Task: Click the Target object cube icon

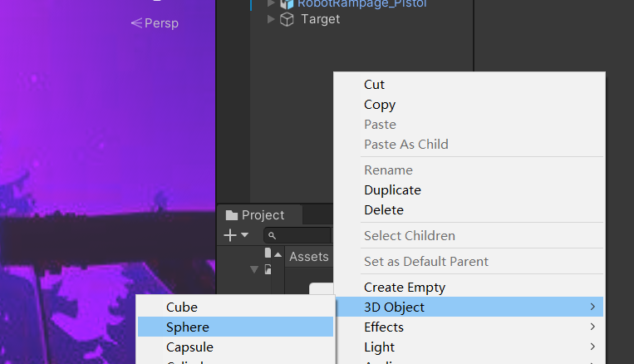Action: (x=287, y=19)
